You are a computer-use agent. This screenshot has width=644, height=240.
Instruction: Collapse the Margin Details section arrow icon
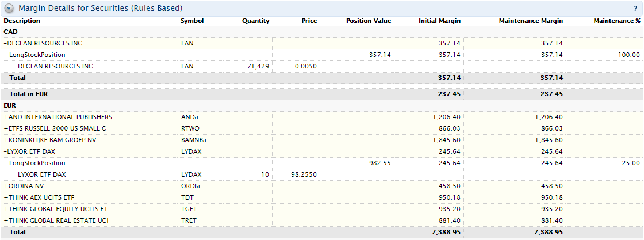click(x=9, y=8)
